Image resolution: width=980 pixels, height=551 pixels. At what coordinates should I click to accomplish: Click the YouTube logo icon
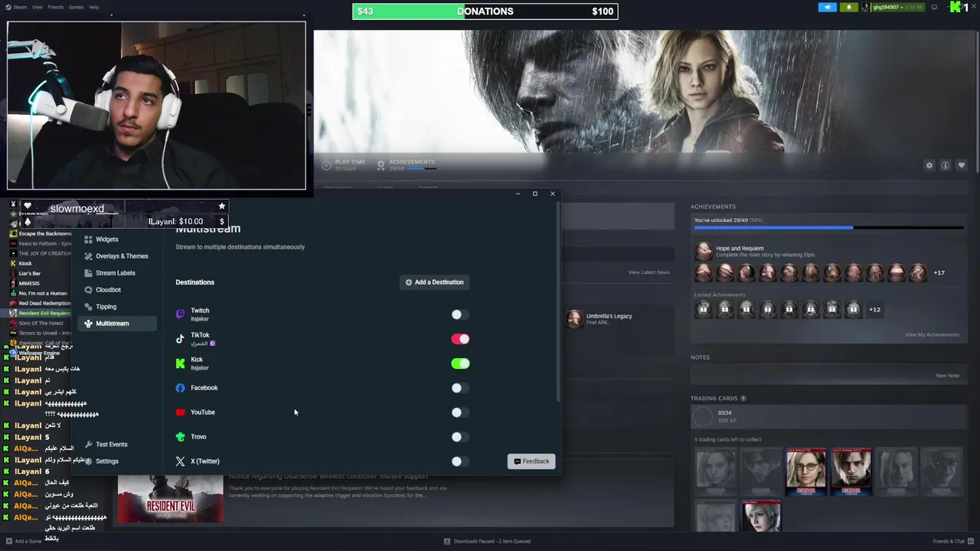(180, 412)
